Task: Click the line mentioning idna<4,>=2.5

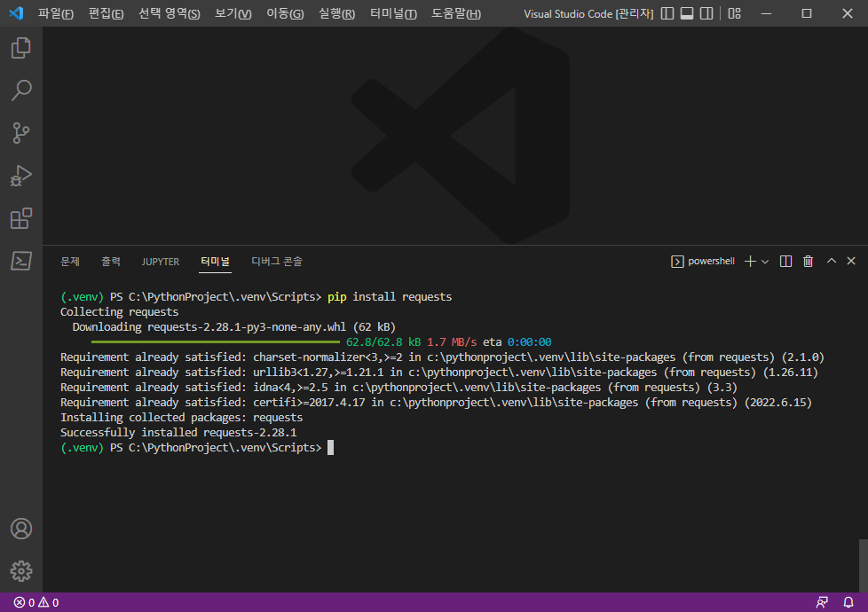Action: pyautogui.click(x=398, y=388)
